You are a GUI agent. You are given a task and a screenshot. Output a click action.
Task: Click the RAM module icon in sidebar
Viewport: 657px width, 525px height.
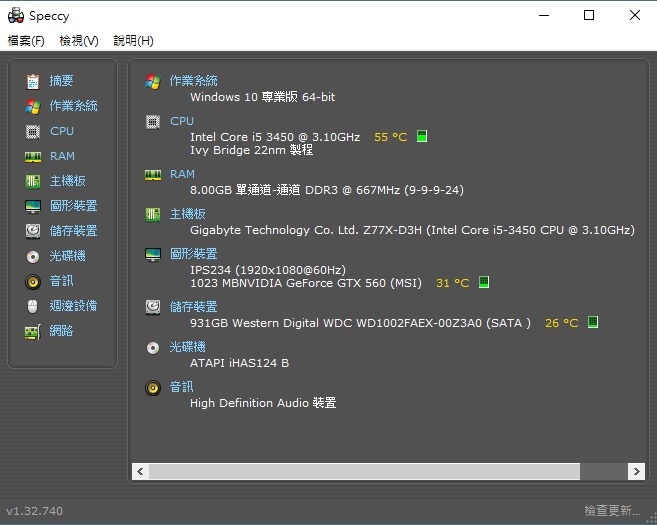coord(33,157)
